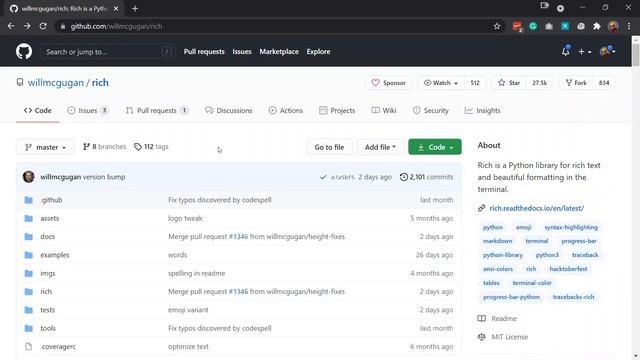Open the Discussions tab

click(x=229, y=111)
